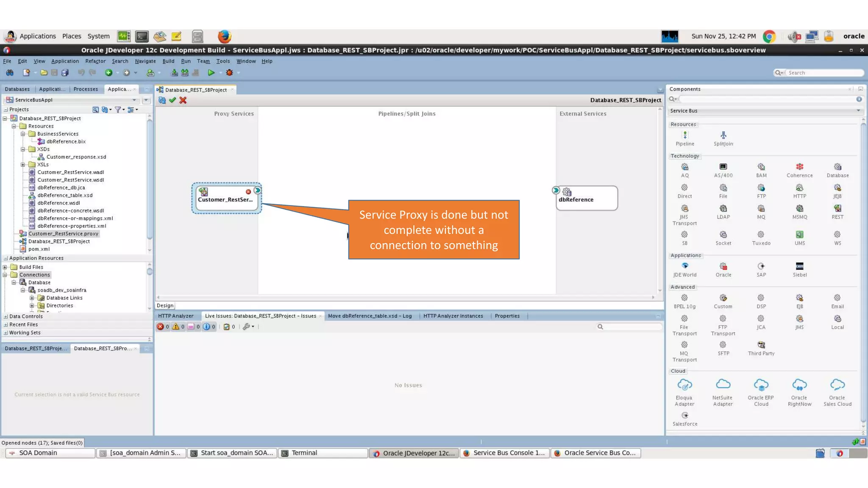Select pom.xml in the project tree

39,250
